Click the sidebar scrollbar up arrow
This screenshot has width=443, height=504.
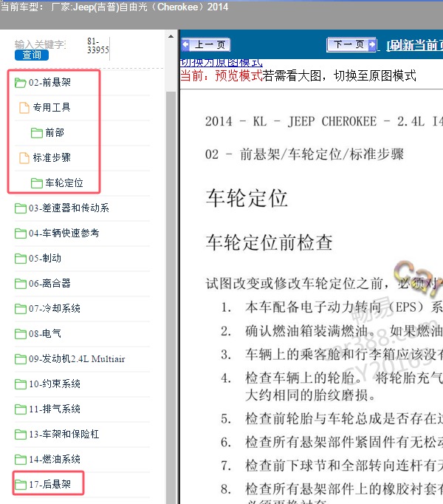click(x=171, y=36)
